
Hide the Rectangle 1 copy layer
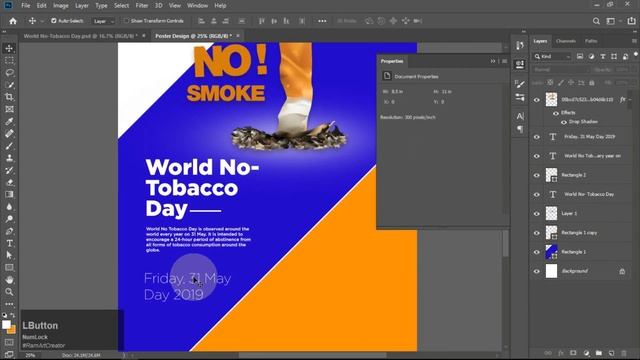[x=537, y=233]
